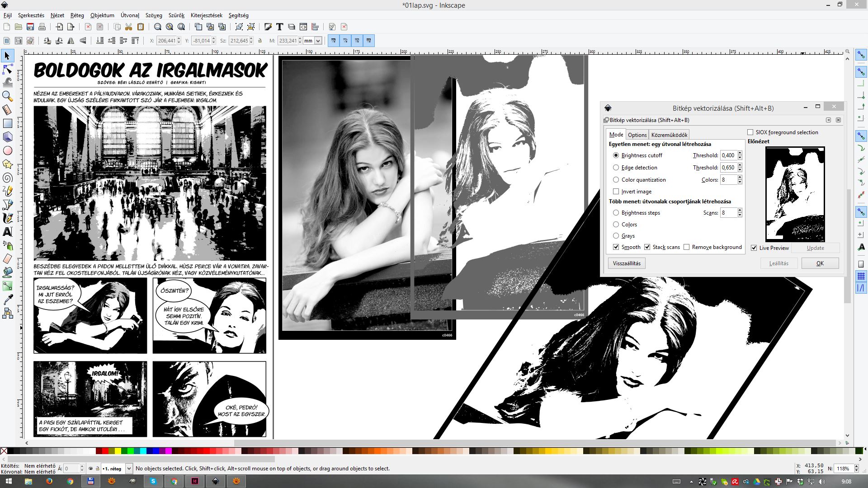Select the Spiral tool

click(7, 178)
